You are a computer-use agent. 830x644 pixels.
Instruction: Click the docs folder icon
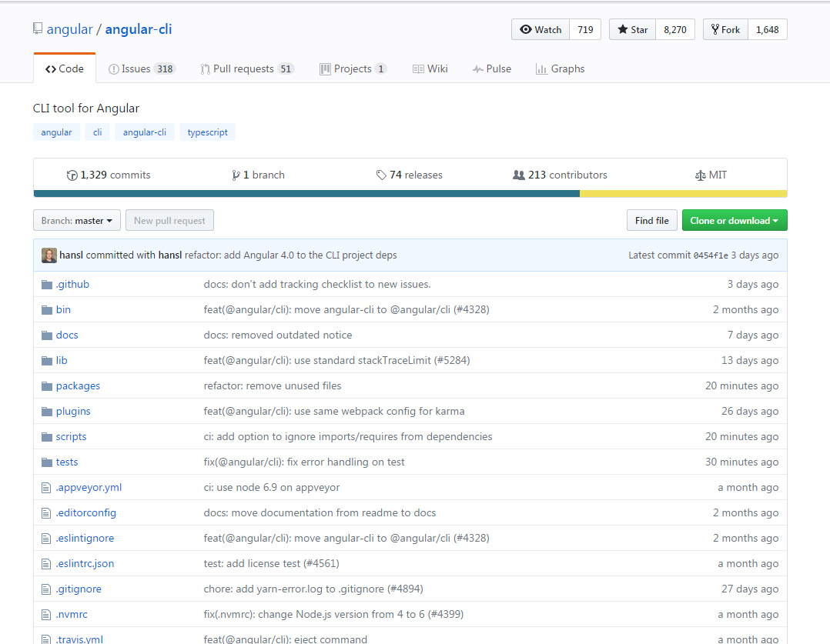pos(46,335)
